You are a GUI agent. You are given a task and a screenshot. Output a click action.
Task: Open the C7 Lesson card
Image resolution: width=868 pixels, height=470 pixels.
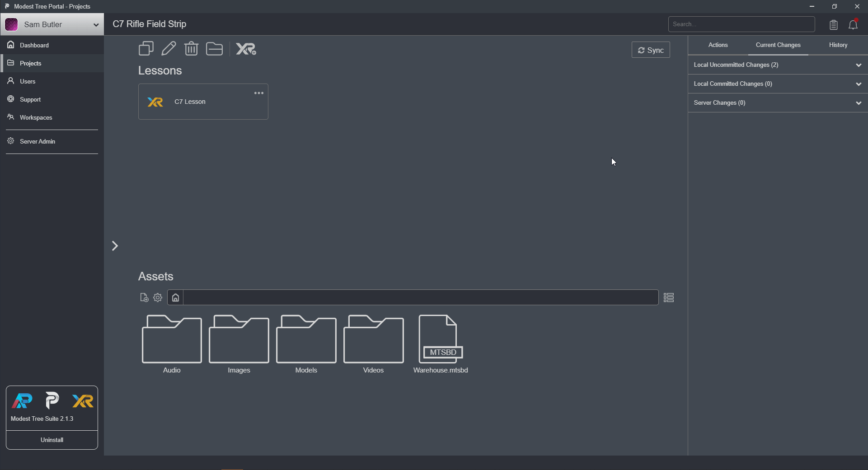[x=203, y=102]
